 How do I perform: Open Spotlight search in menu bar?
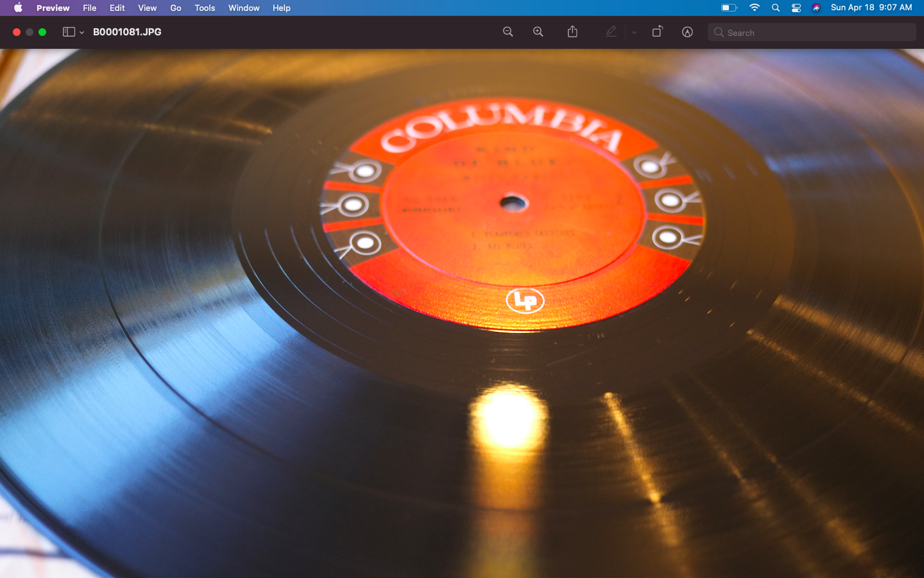(776, 8)
